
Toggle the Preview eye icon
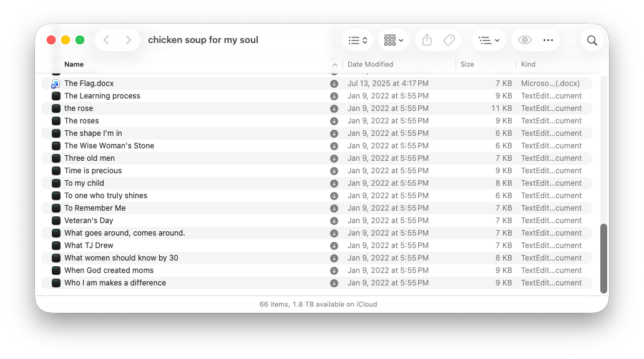(524, 41)
